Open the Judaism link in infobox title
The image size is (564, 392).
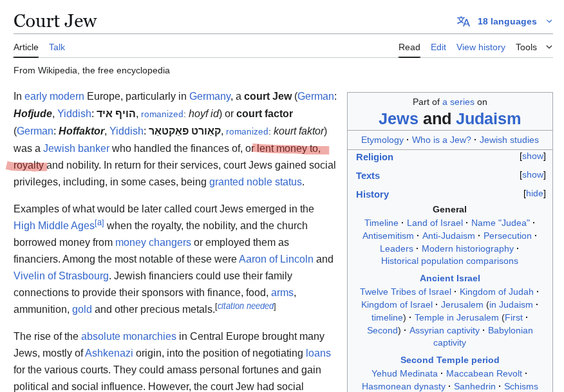click(488, 118)
